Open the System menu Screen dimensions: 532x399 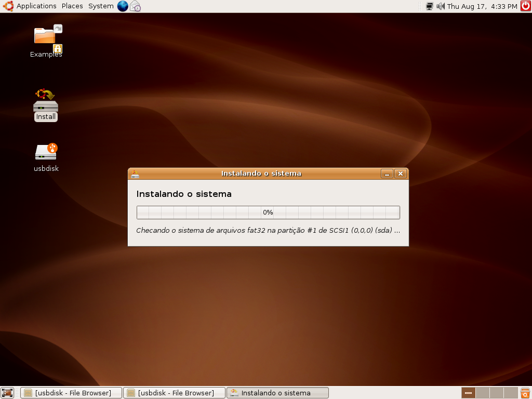pyautogui.click(x=101, y=6)
